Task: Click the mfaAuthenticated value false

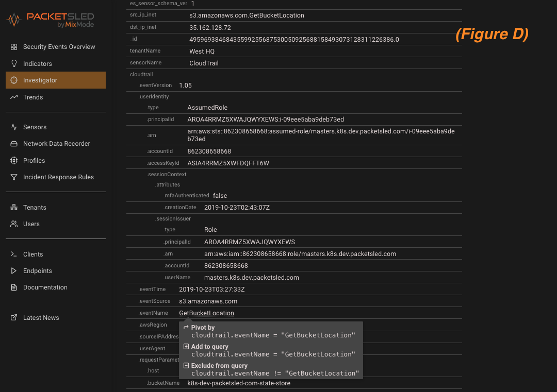Action: point(220,195)
